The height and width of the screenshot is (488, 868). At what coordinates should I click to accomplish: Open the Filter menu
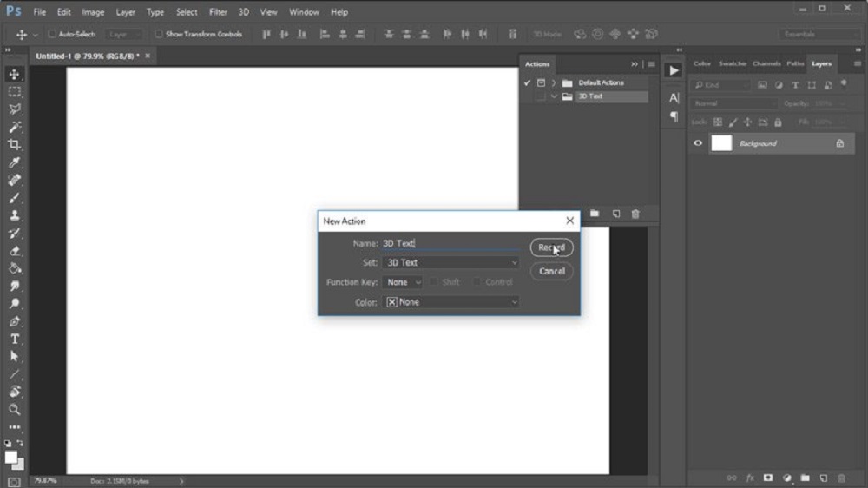click(x=218, y=11)
